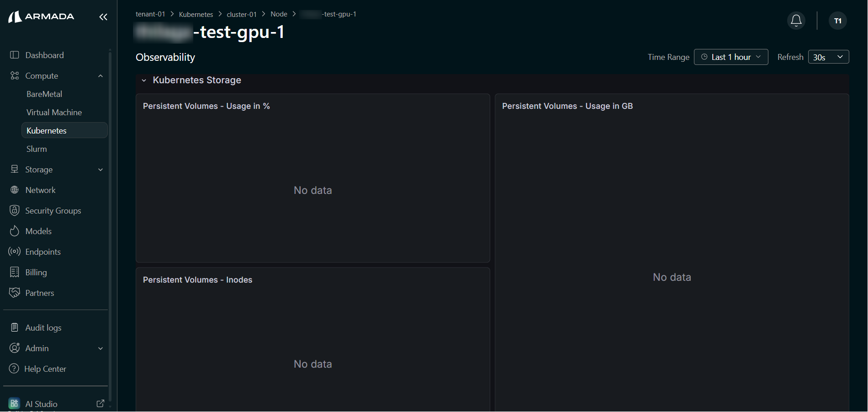868x412 pixels.
Task: Open the Billing page
Action: 36,272
